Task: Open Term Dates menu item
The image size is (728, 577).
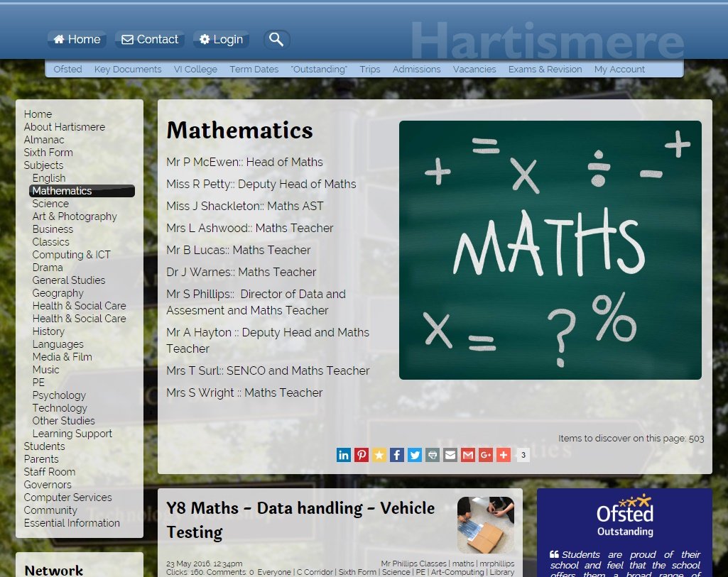Action: [254, 70]
